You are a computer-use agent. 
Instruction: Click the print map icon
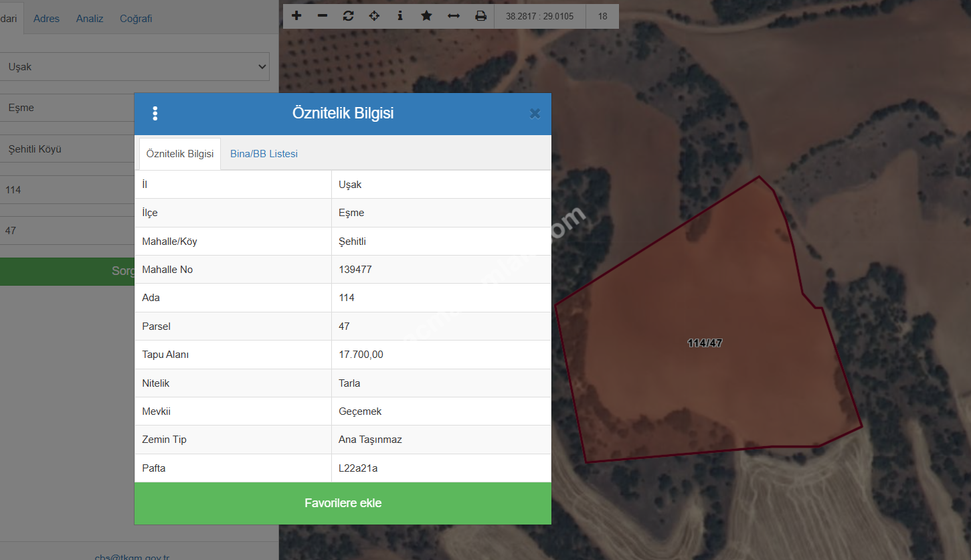pos(480,16)
